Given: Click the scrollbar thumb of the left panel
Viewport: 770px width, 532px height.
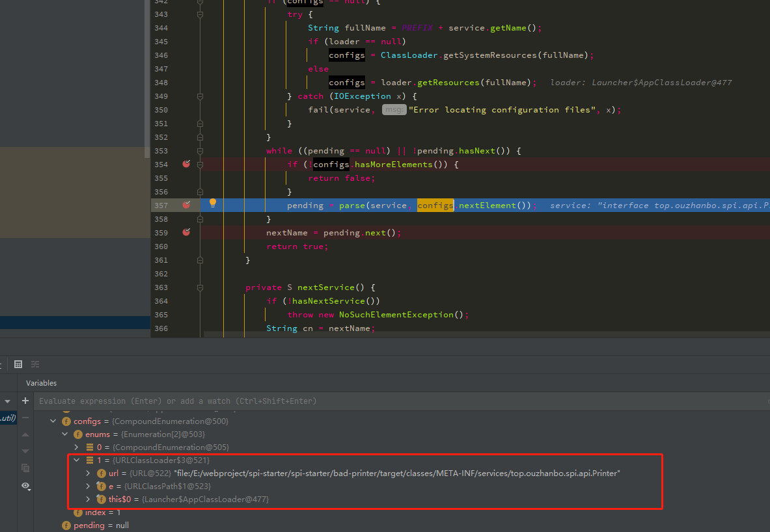Looking at the screenshot, I should [147, 79].
